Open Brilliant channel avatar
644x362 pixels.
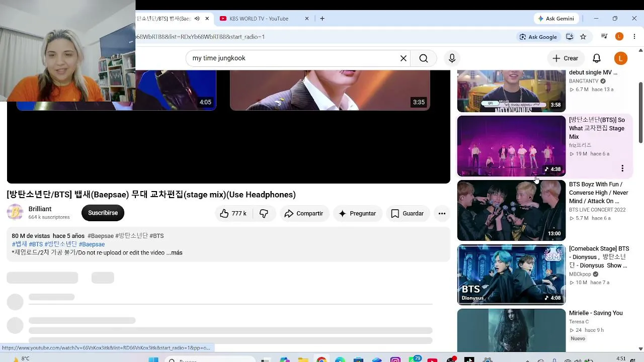15,213
